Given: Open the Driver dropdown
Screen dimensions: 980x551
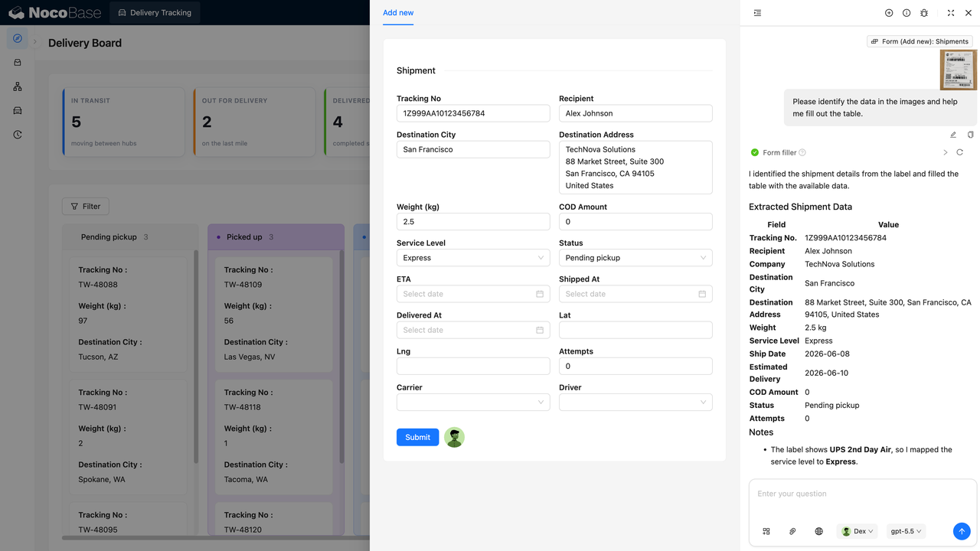Looking at the screenshot, I should 635,402.
